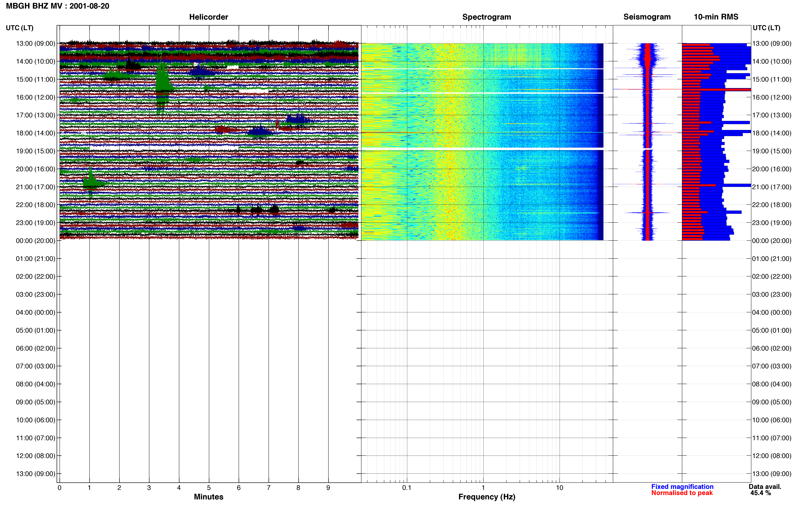This screenshot has height=508, width=812.
Task: Select the "45.4 %" data availability value
Action: tap(761, 493)
